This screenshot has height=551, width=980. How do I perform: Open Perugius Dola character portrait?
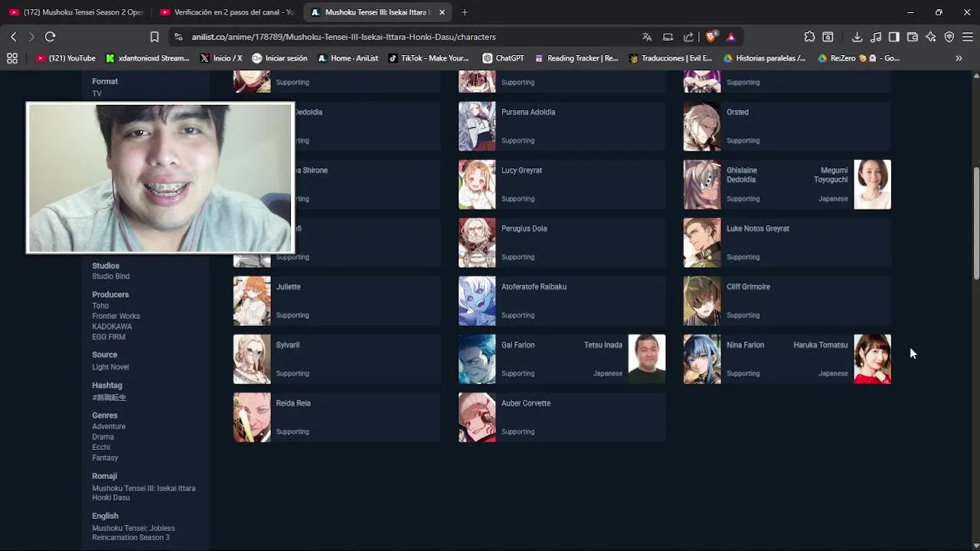477,243
